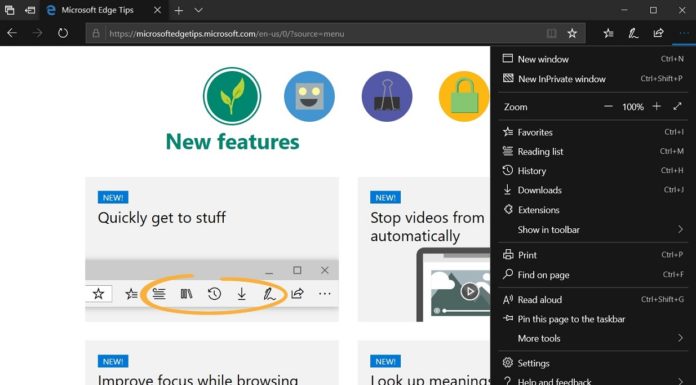Click the share icon in illustration
This screenshot has width=696, height=385.
click(x=297, y=294)
